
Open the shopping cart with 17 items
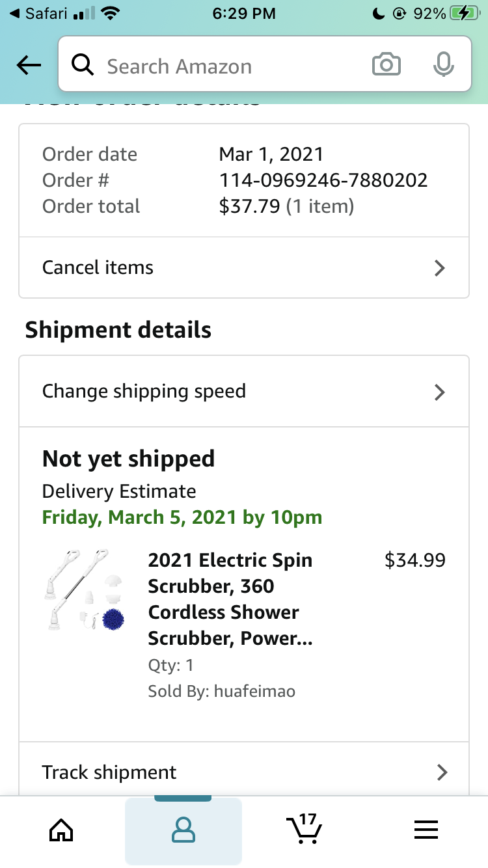[x=304, y=829]
